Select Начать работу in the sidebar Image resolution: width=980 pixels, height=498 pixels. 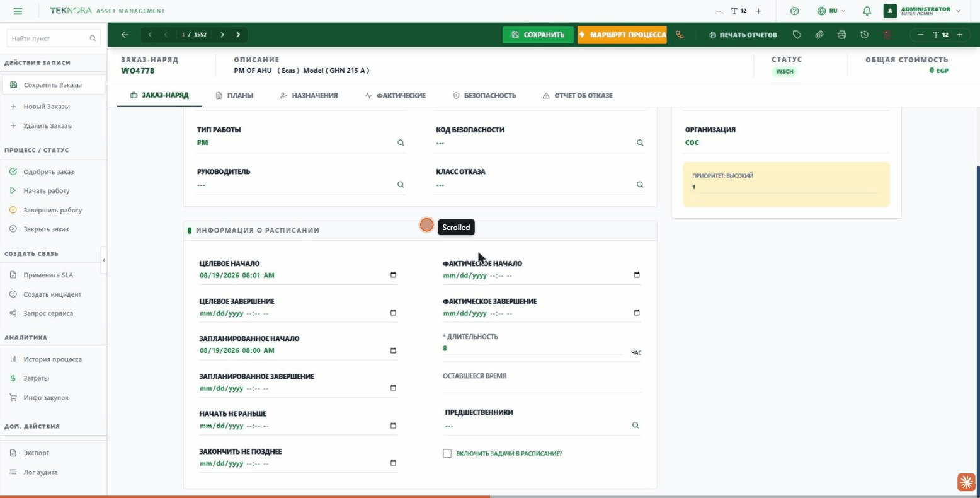tap(47, 190)
